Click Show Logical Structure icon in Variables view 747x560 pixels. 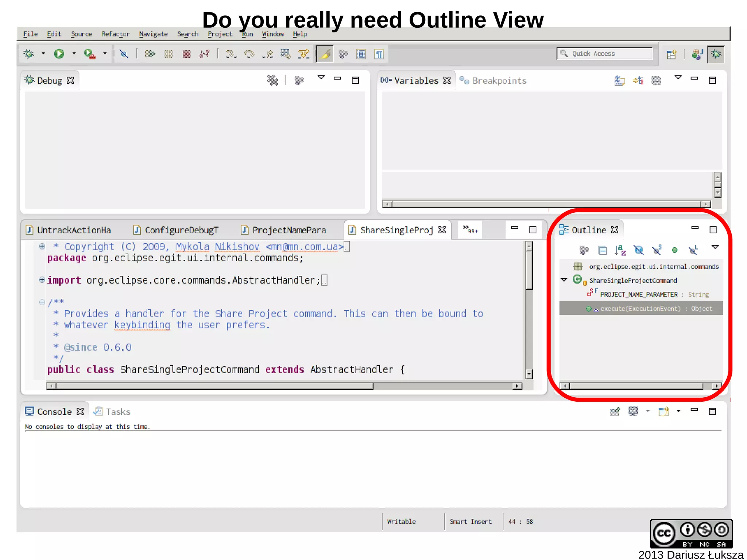point(638,80)
